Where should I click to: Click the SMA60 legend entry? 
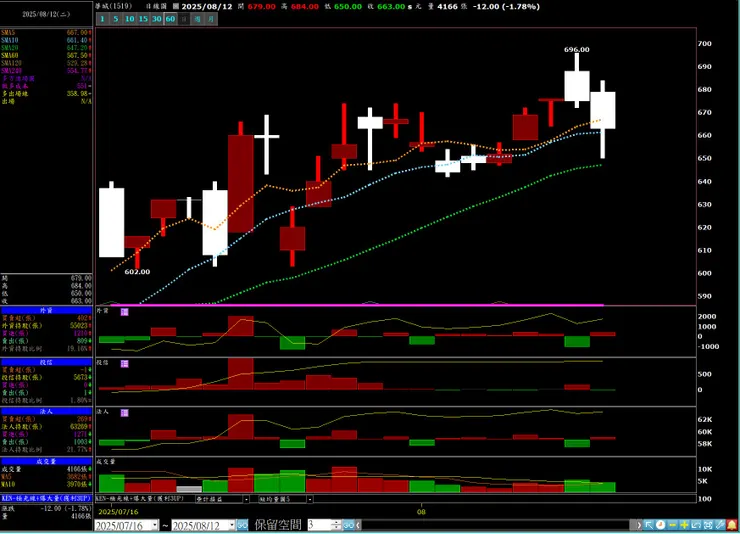click(x=46, y=55)
